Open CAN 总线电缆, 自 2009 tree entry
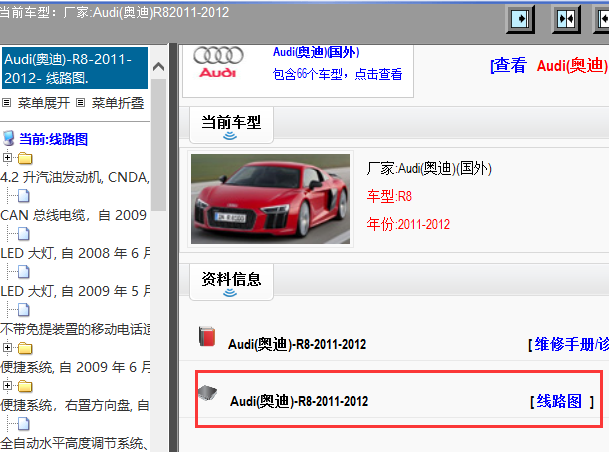 pyautogui.click(x=74, y=215)
